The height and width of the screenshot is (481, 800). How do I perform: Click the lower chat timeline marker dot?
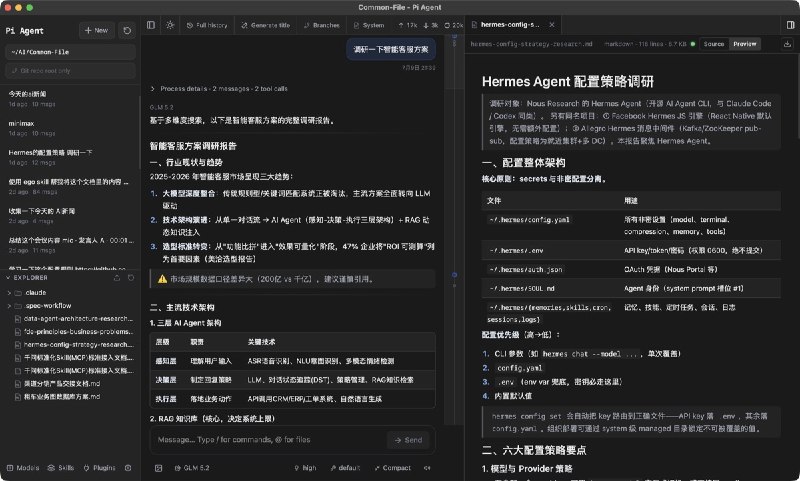pos(454,275)
